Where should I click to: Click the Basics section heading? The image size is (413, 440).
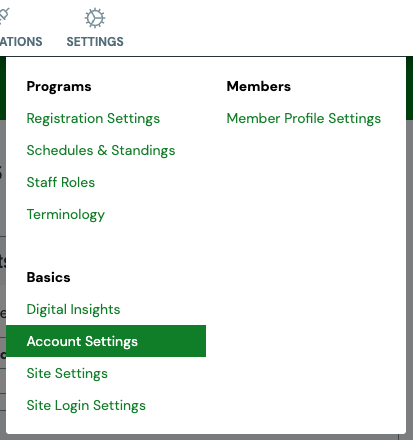49,277
